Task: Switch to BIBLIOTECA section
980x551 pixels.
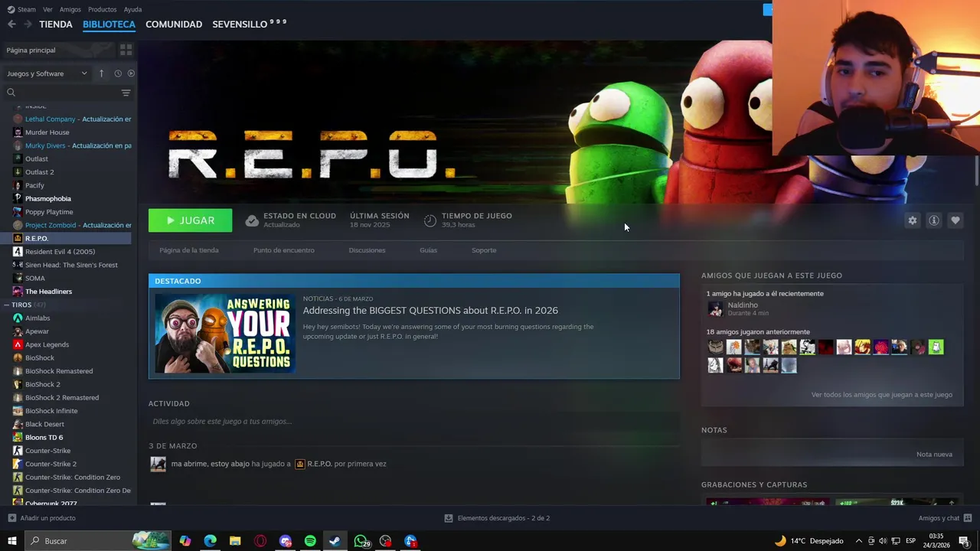Action: [x=109, y=24]
